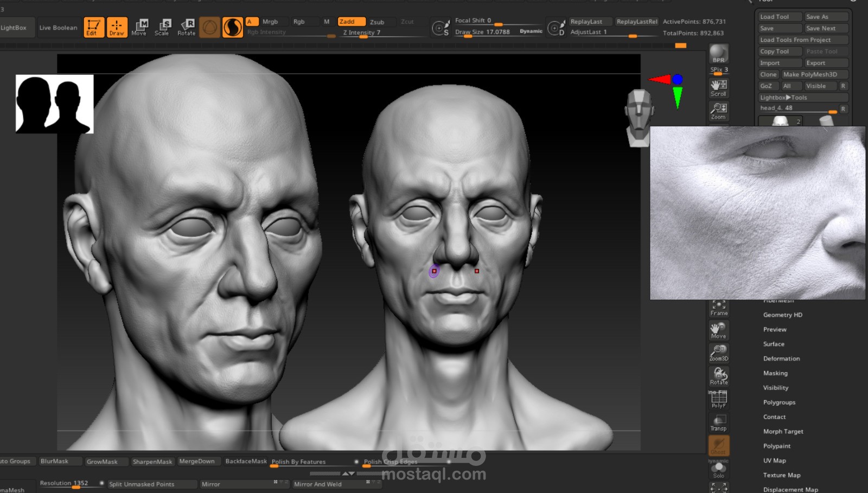Expand the Deformation subpalette
Image resolution: width=868 pixels, height=493 pixels.
pyautogui.click(x=781, y=358)
